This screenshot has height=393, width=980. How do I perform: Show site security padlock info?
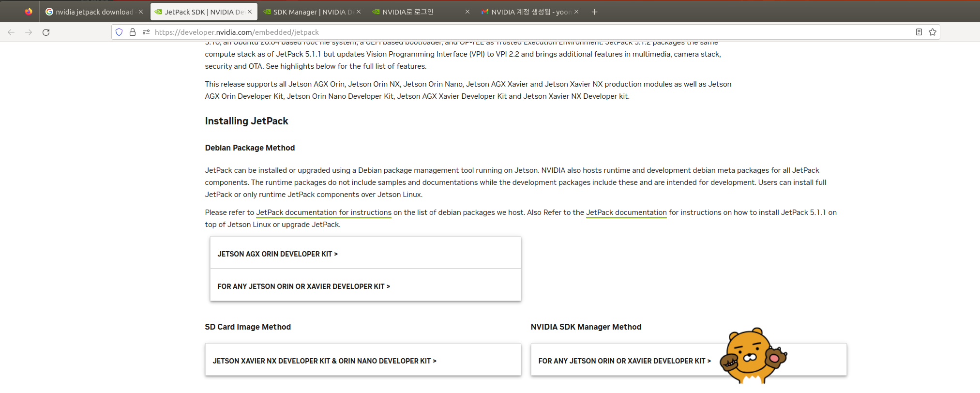pos(133,32)
